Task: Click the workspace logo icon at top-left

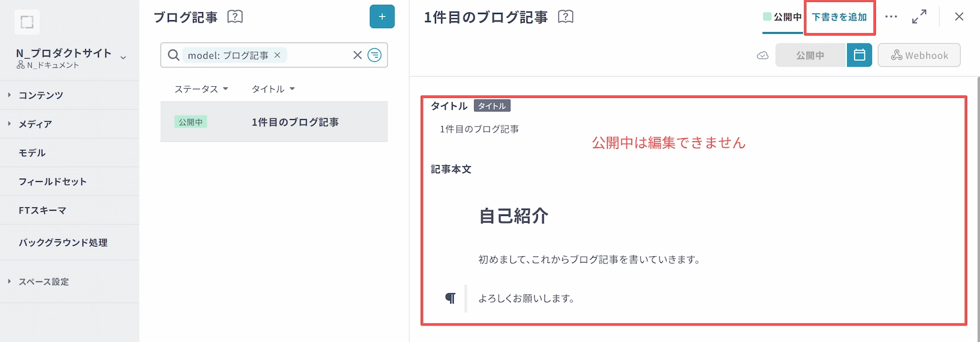Action: click(27, 22)
